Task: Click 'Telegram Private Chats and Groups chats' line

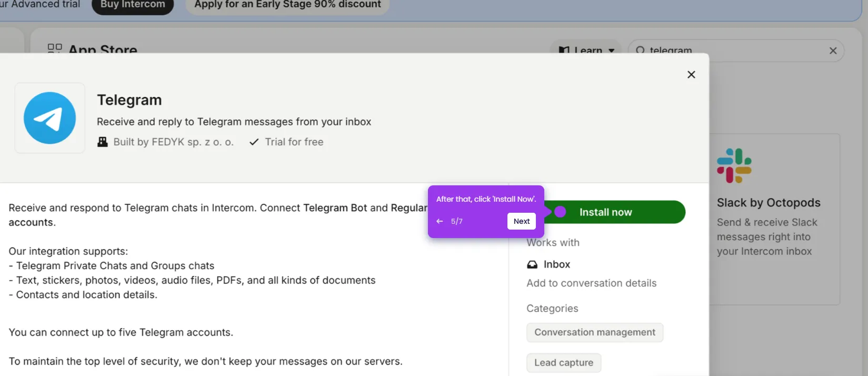Action: point(112,266)
